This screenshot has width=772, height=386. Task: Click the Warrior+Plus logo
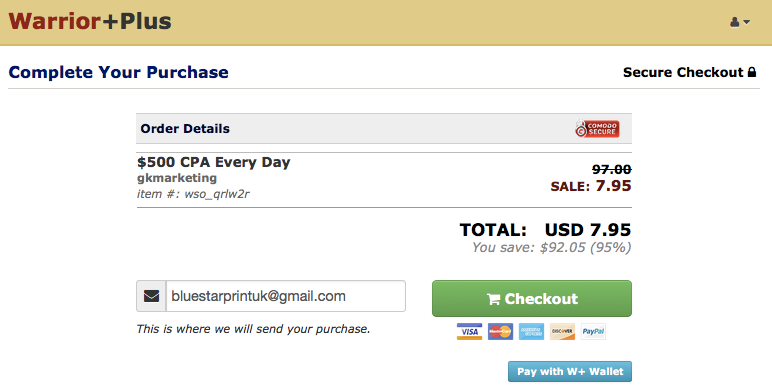(90, 22)
